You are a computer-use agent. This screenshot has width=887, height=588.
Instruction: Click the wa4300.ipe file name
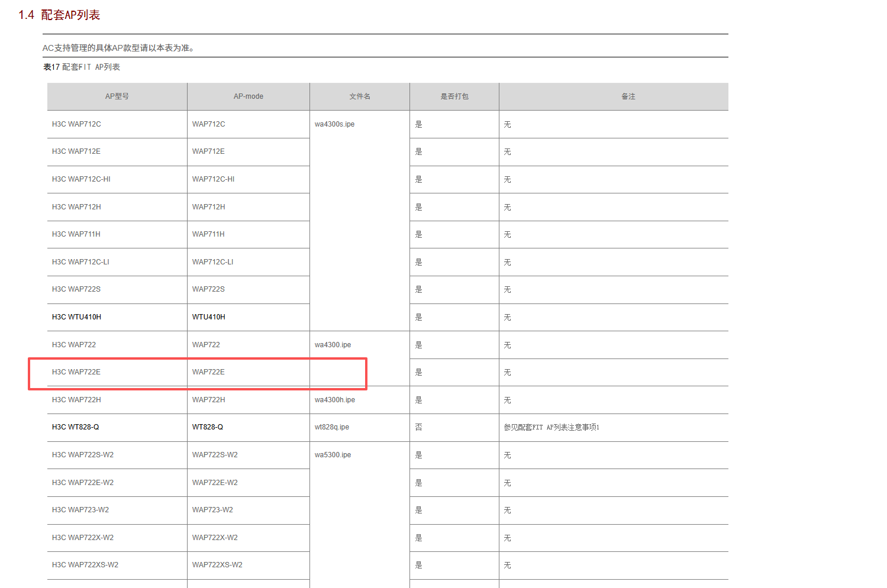pos(333,345)
